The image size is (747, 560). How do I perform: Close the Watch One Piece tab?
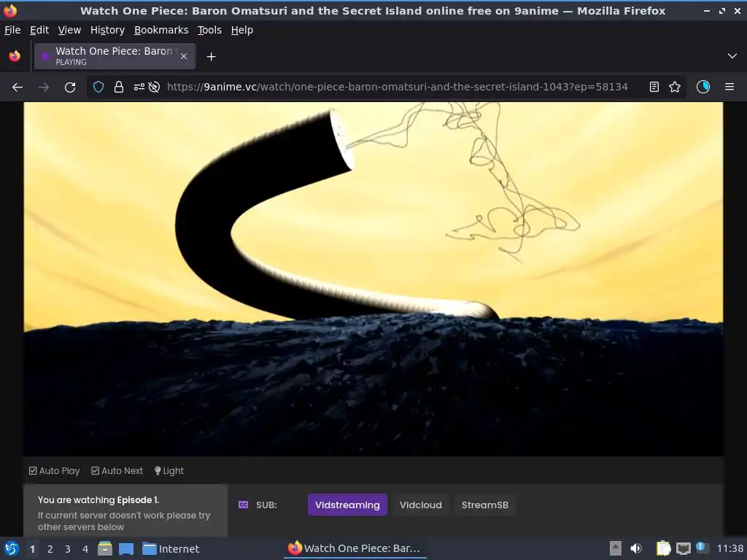[184, 56]
